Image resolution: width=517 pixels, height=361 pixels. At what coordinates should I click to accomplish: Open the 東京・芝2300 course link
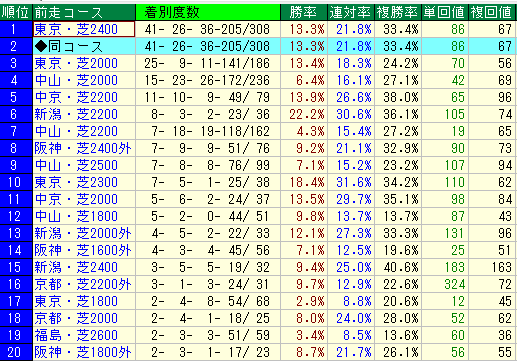click(x=76, y=182)
